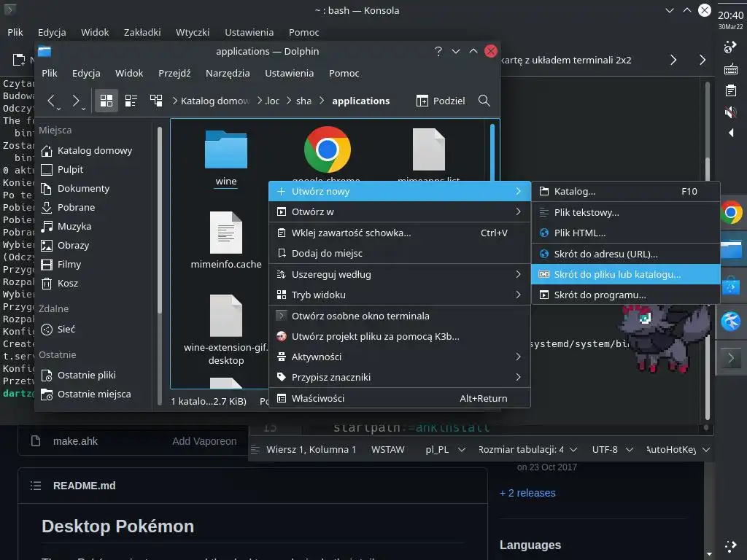Select the mimeapps.list file icon
The width and height of the screenshot is (747, 560).
[x=429, y=149]
